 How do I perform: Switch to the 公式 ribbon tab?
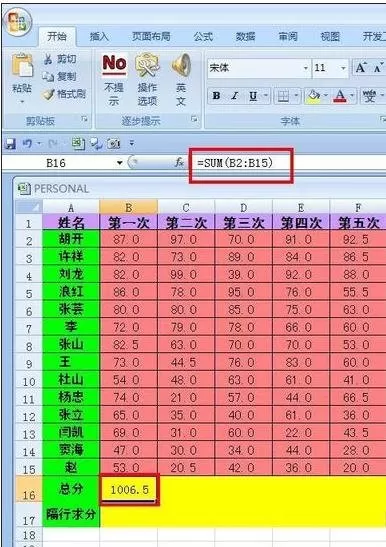pyautogui.click(x=203, y=36)
